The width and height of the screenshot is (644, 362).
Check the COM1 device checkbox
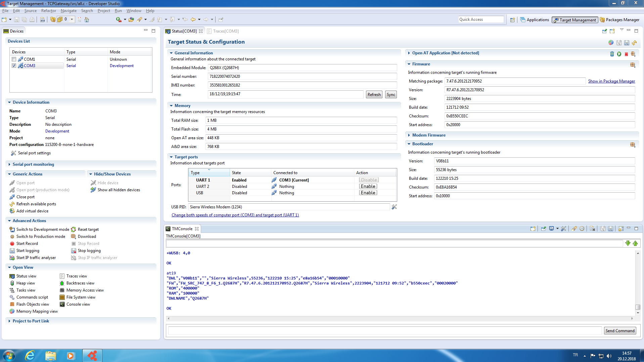click(x=14, y=59)
